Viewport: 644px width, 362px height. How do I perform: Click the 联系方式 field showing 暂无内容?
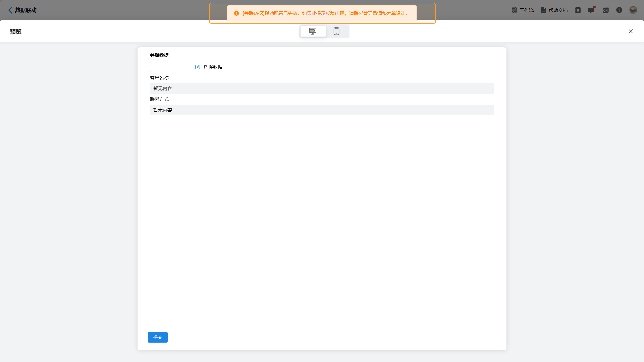[322, 110]
